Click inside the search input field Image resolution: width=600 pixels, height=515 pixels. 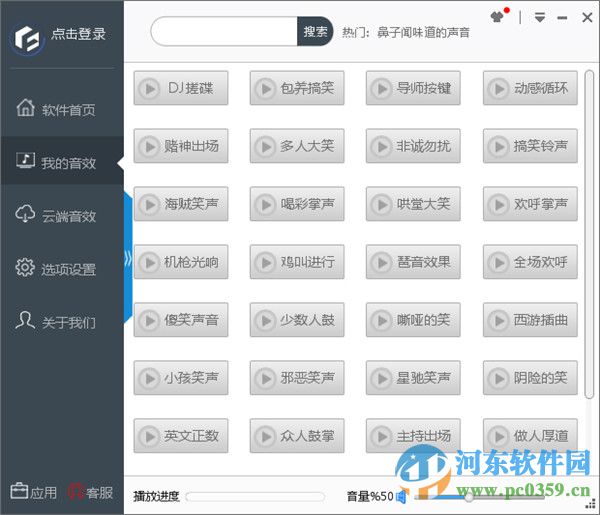click(x=224, y=31)
